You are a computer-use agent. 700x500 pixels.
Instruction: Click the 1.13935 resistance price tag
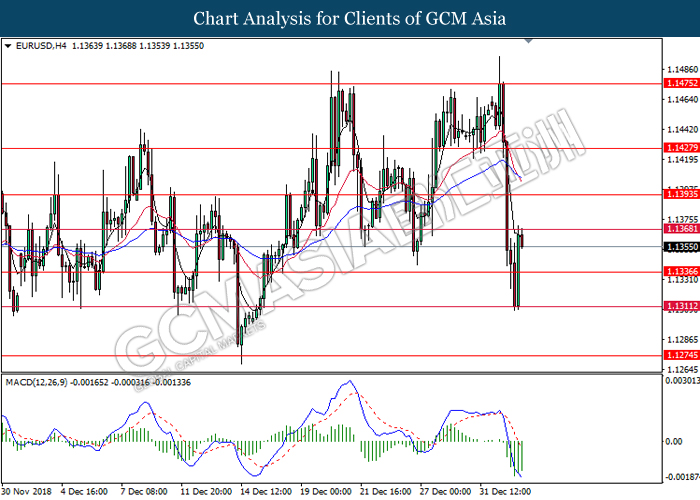(x=680, y=195)
